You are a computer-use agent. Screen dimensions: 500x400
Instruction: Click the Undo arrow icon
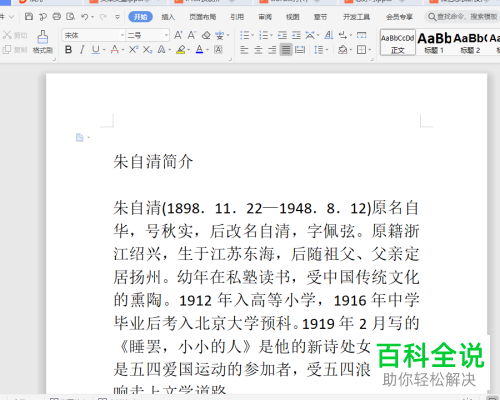point(85,16)
